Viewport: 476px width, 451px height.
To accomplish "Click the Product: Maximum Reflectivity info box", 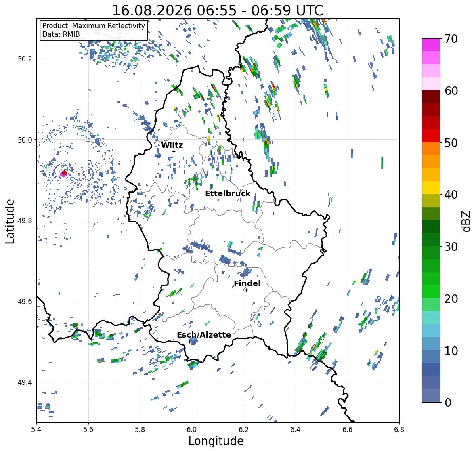I will [94, 30].
